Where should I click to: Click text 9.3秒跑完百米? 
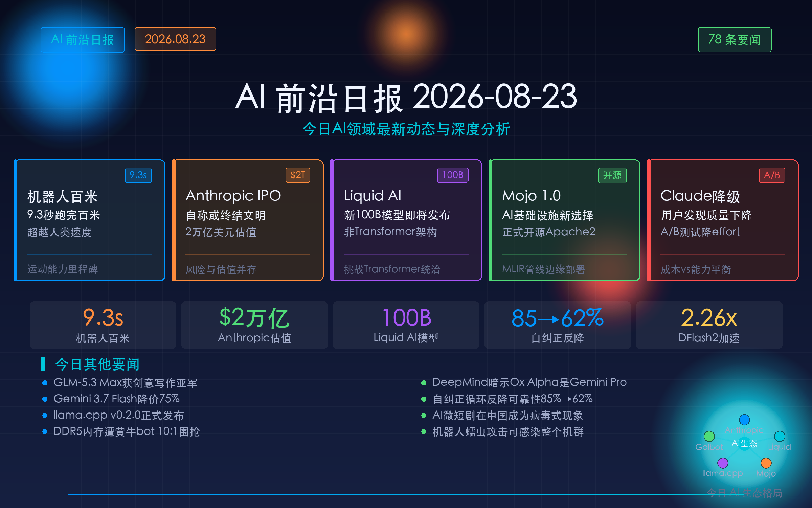point(64,215)
